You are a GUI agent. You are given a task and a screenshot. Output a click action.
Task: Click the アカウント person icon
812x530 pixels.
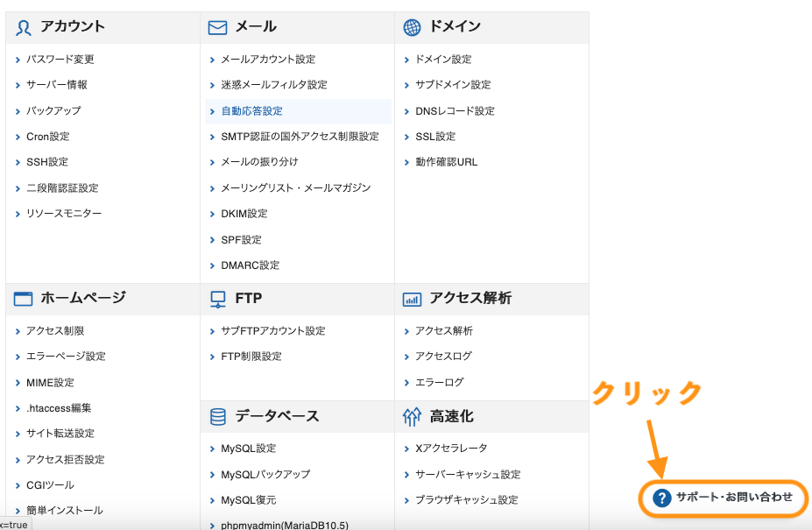click(24, 27)
